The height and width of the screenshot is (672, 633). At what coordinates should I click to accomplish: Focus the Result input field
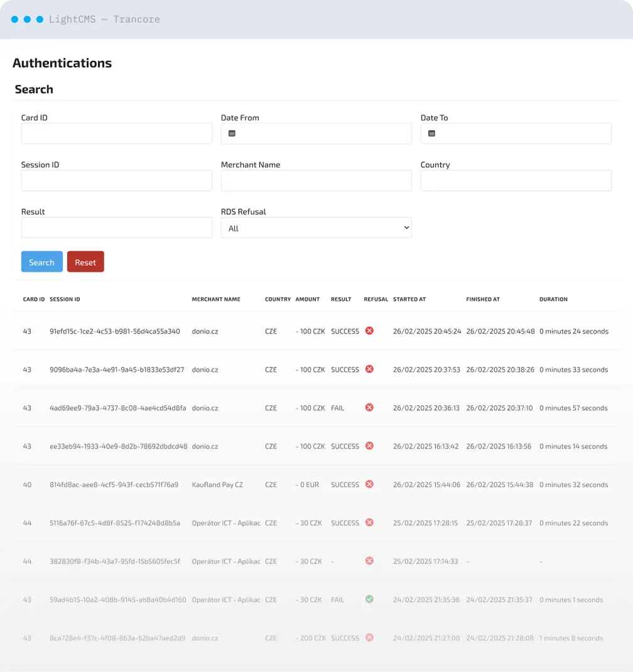click(x=117, y=227)
